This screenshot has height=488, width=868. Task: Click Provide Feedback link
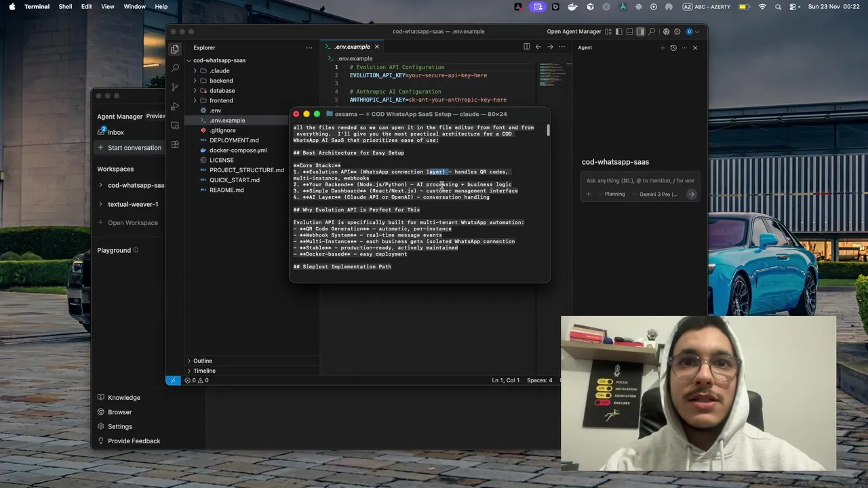(129, 441)
